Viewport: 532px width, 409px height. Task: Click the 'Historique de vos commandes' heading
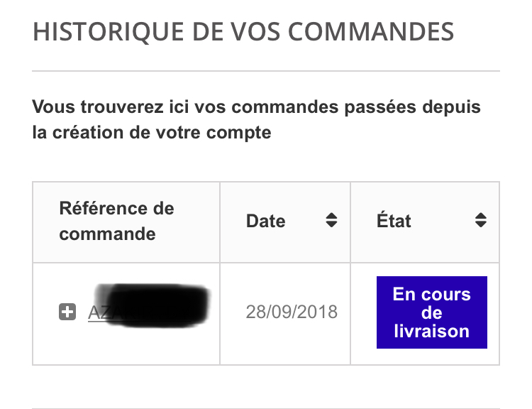click(243, 32)
